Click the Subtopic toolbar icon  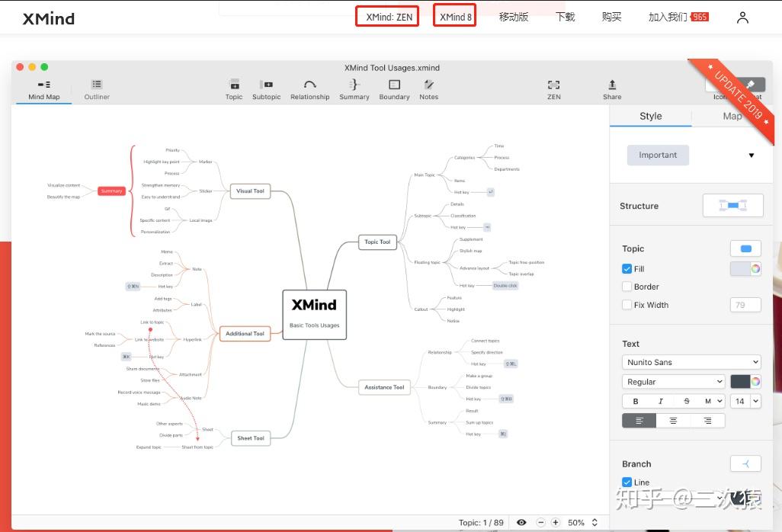tap(266, 90)
